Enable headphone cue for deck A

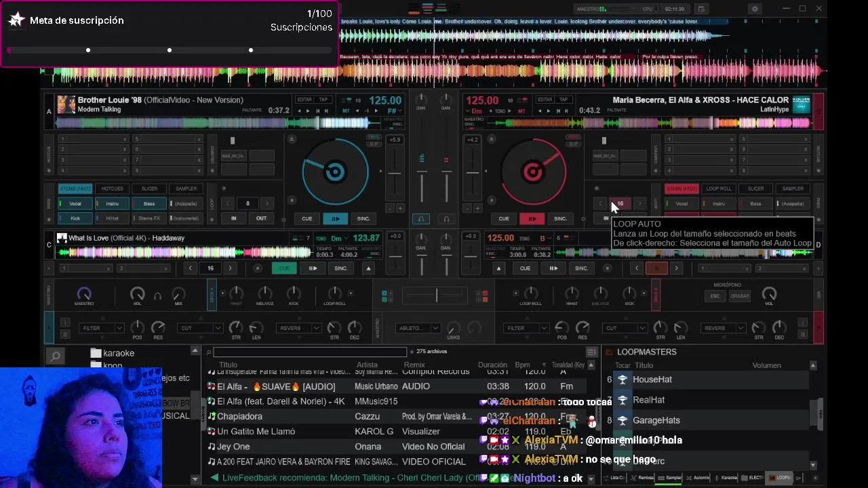420,219
